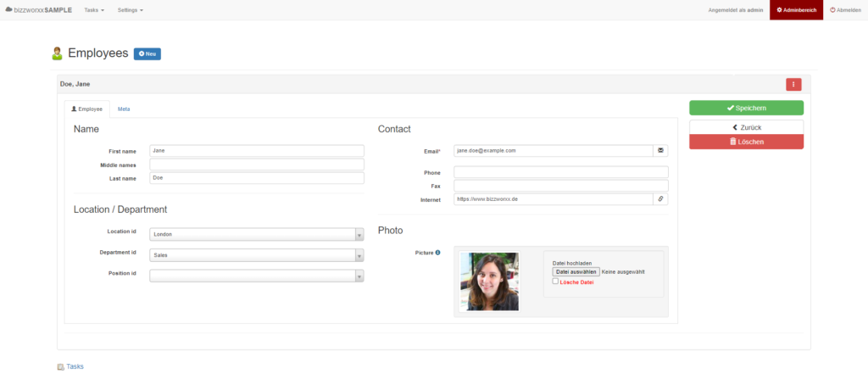Click the envelope icon beside Email field
Screen dimensions: 868x385
click(660, 150)
